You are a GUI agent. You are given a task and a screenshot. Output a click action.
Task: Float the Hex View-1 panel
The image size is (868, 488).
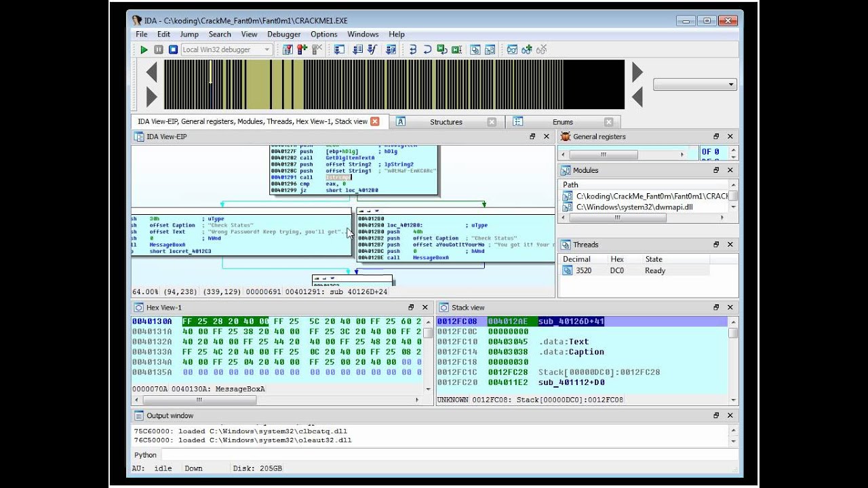pos(411,307)
